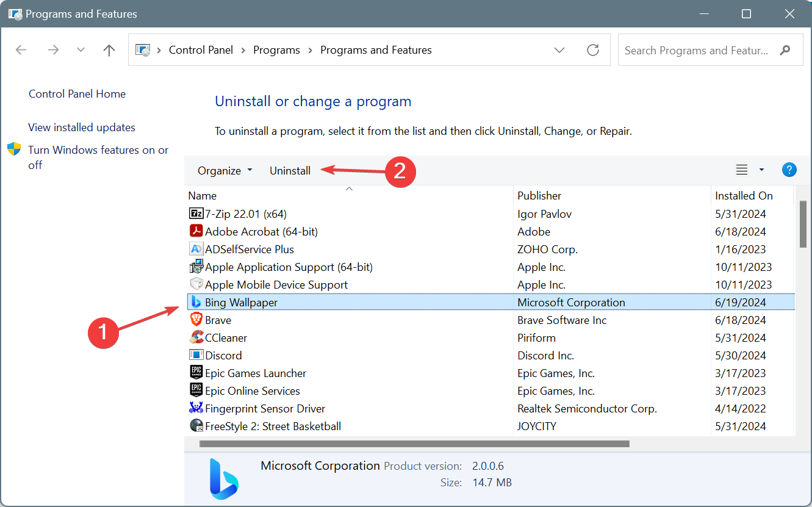Select the Epic Games Launcher icon
This screenshot has width=812, height=507.
(x=196, y=373)
